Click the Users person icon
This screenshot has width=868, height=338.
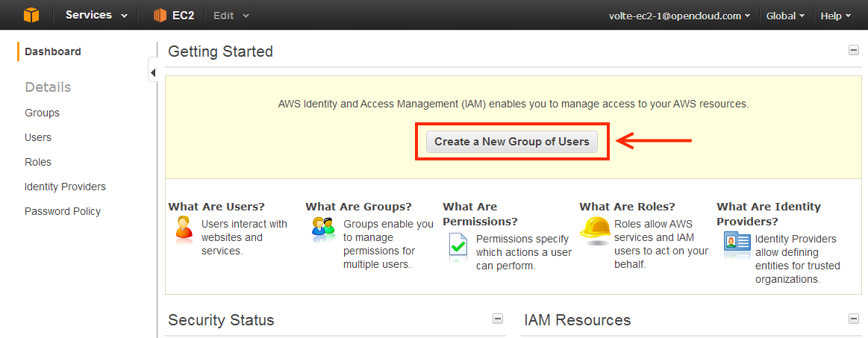[183, 230]
